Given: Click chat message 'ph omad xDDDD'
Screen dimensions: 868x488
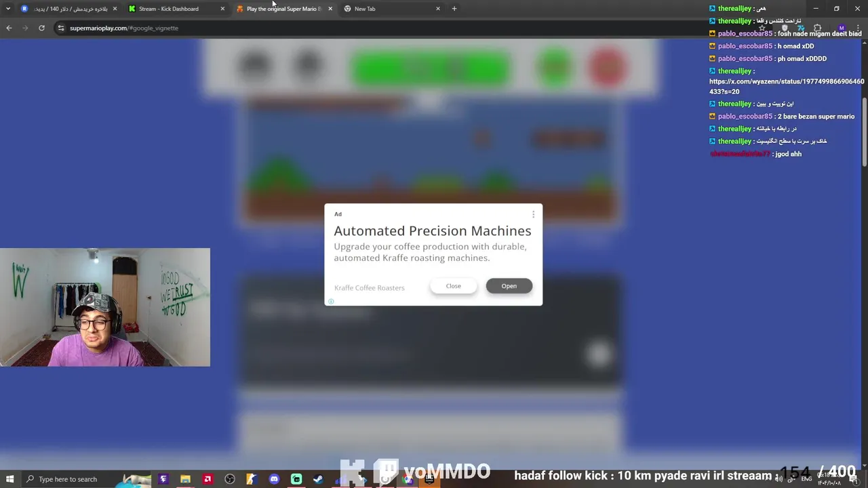Looking at the screenshot, I should pos(802,59).
